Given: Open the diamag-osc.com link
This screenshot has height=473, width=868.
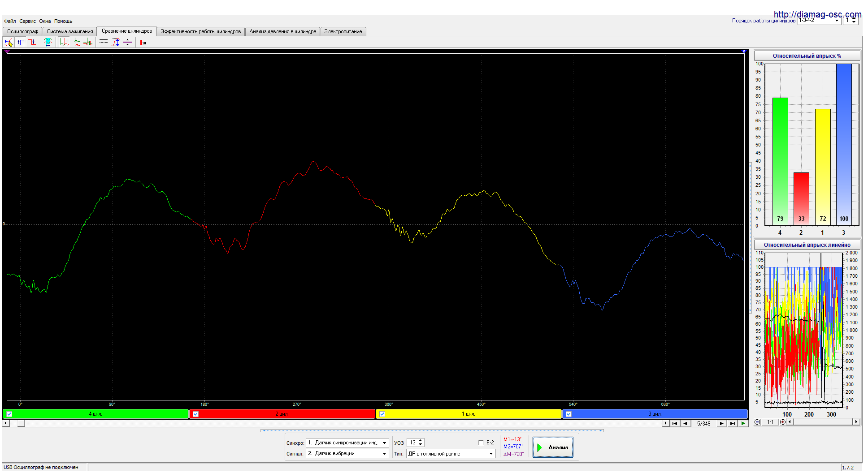Looking at the screenshot, I should [x=817, y=14].
